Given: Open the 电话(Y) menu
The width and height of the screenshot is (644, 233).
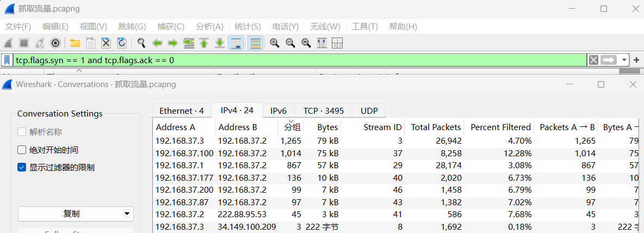Looking at the screenshot, I should pyautogui.click(x=286, y=27).
